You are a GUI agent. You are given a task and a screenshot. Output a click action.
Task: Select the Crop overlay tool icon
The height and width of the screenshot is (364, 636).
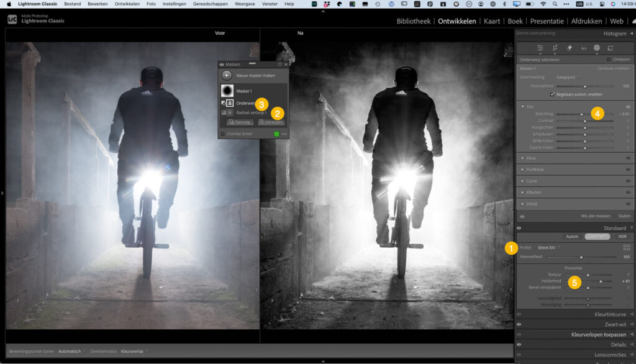tap(555, 48)
